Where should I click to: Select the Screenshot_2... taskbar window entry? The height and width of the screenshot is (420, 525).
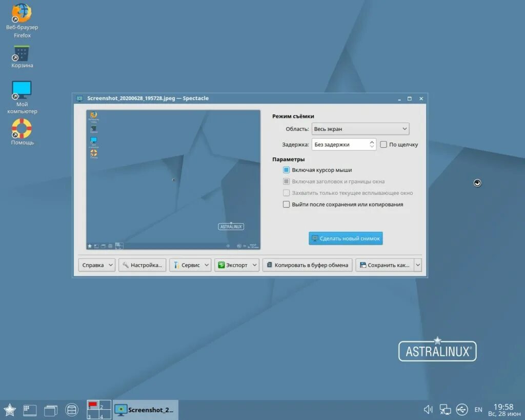(x=145, y=410)
